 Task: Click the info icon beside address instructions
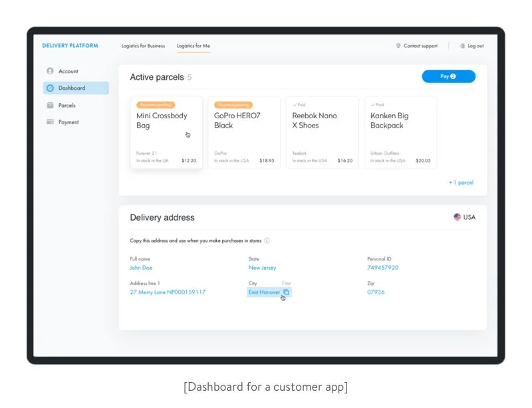(267, 241)
